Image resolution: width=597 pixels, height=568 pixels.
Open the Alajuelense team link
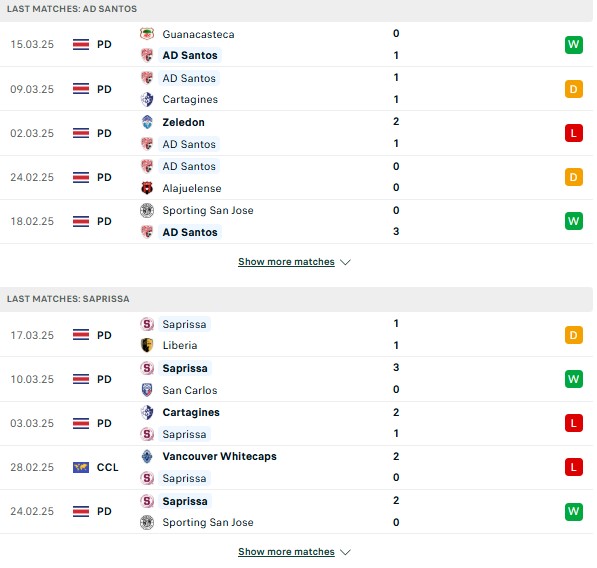pyautogui.click(x=192, y=188)
